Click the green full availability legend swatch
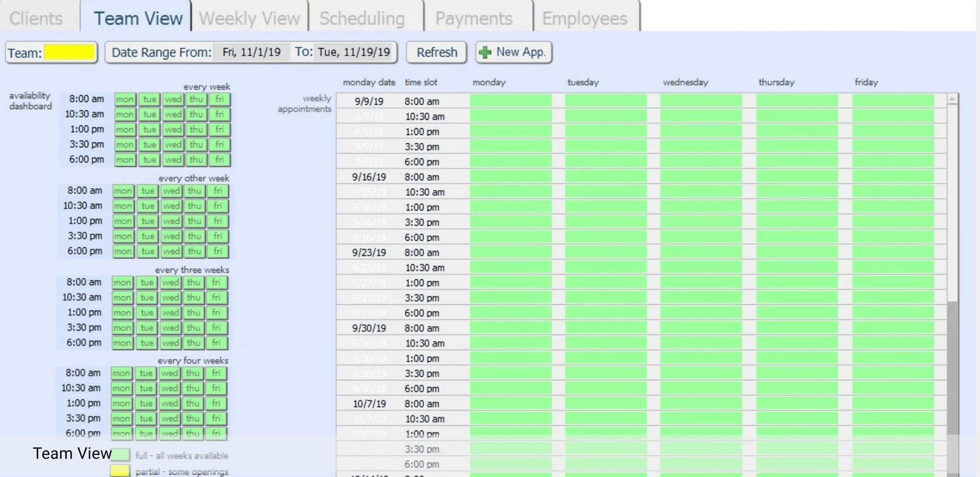 tap(120, 455)
